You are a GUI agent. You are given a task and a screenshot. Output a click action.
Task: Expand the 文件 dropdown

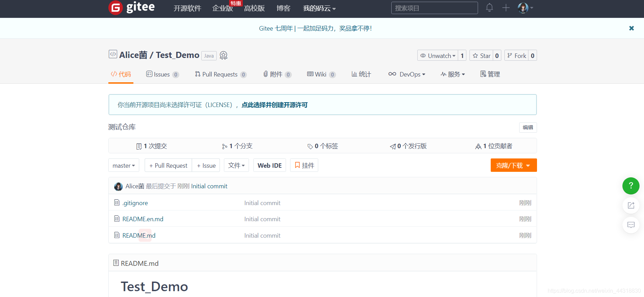coord(237,165)
